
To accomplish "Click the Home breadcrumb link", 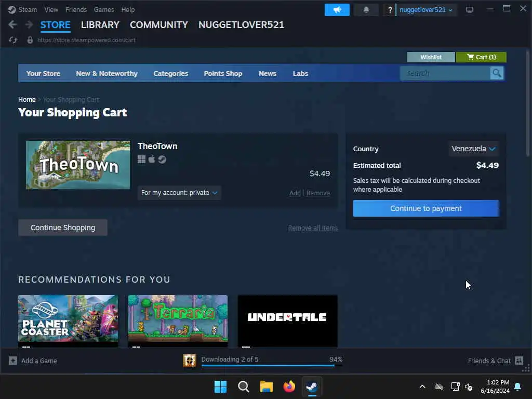I will pyautogui.click(x=27, y=99).
